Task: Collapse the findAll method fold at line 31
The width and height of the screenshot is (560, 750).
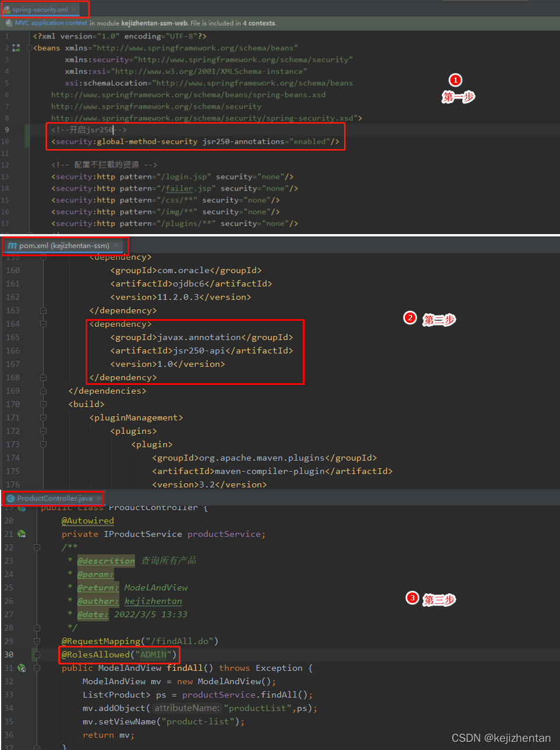Action: pos(37,668)
